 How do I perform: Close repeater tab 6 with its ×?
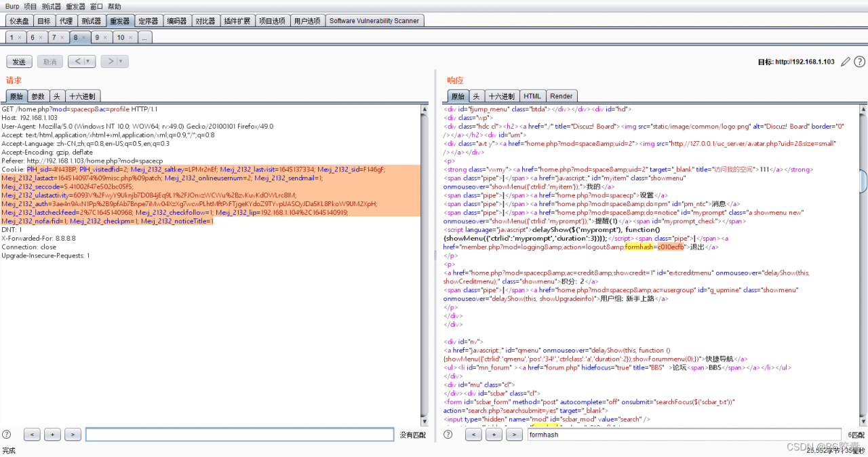(x=41, y=38)
